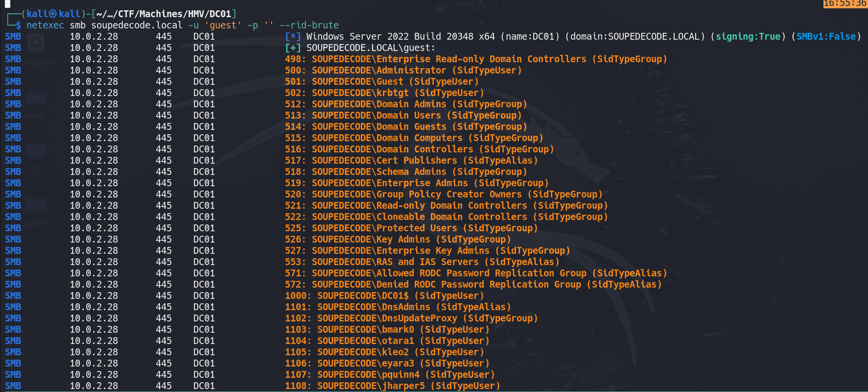Click the --rid-brute flag in the command
The width and height of the screenshot is (868, 392).
309,25
